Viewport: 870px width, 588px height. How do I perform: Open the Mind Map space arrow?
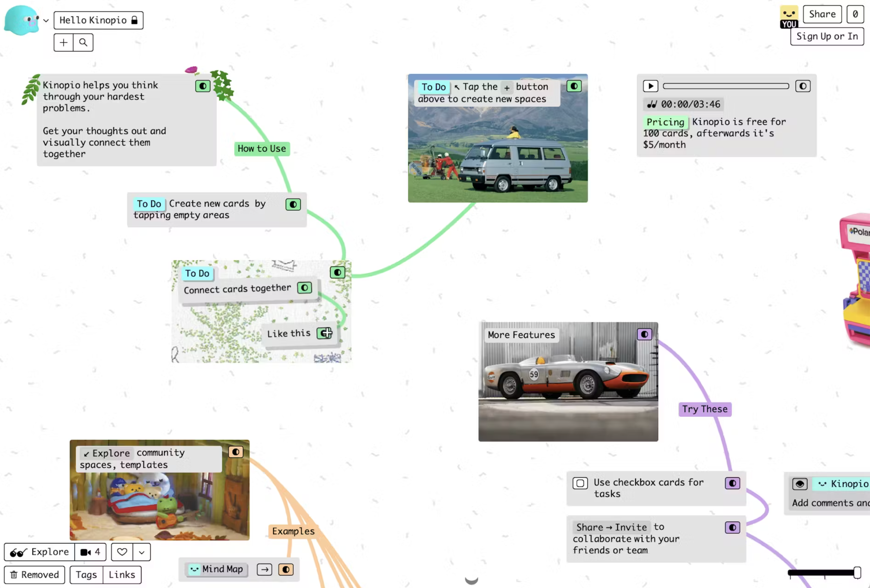264,569
